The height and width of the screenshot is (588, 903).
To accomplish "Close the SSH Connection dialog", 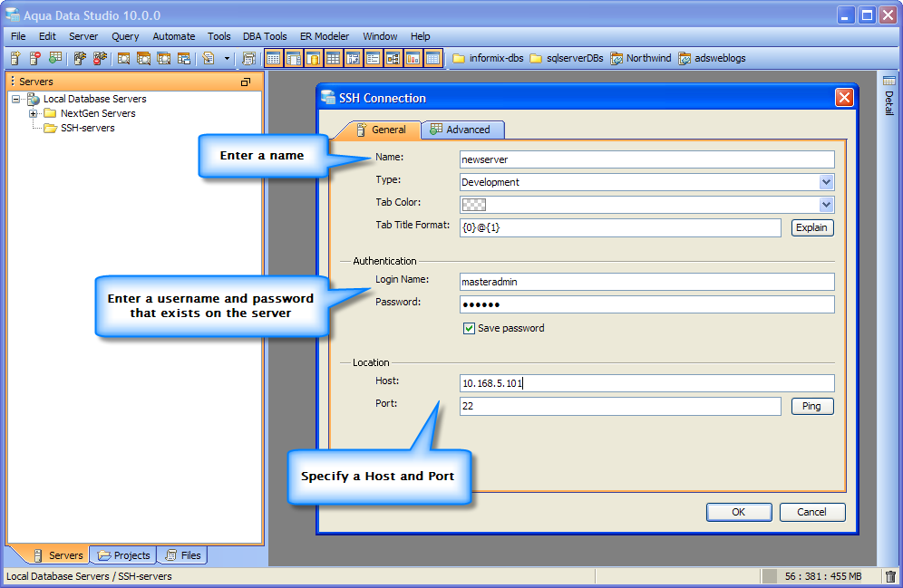I will coord(844,98).
